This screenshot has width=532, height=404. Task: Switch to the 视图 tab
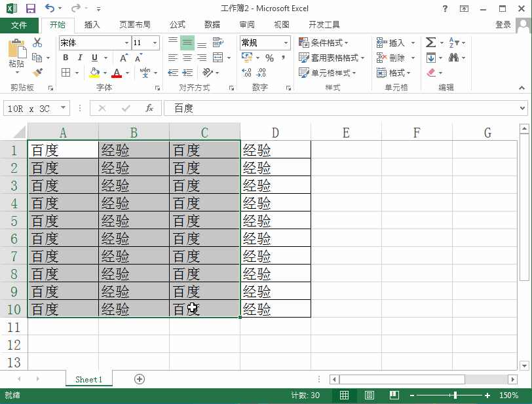click(282, 25)
